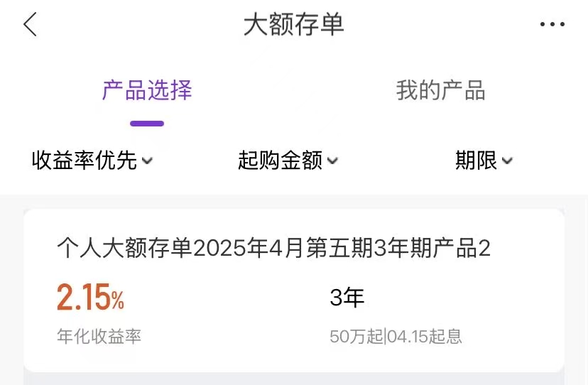The image size is (588, 385).
Task: Click the 04.15起息 interest date text
Action: [425, 336]
